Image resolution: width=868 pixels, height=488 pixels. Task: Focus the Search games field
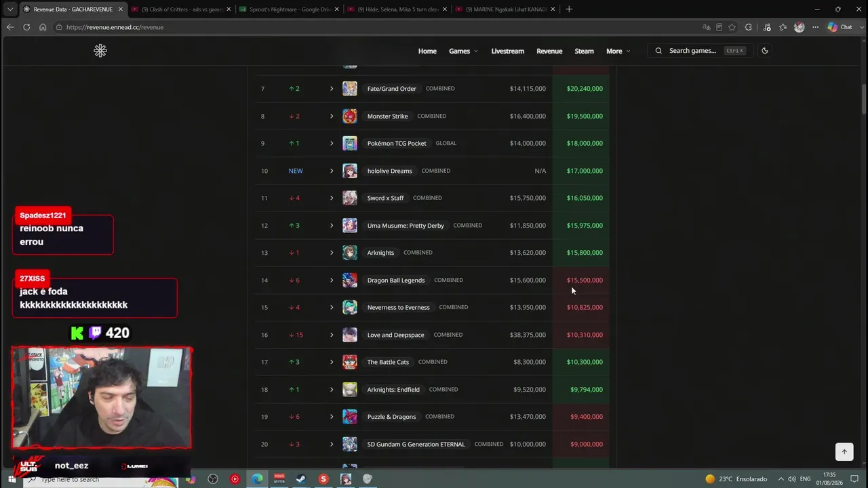coord(699,51)
